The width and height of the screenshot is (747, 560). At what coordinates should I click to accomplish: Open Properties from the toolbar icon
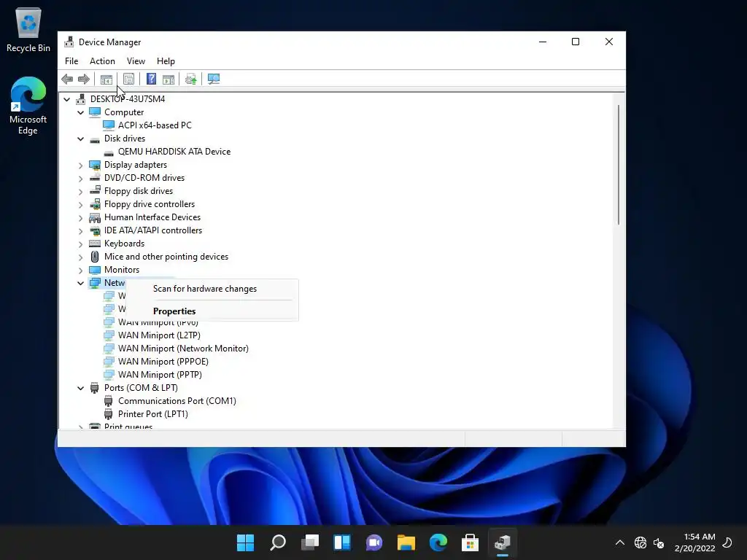pyautogui.click(x=128, y=79)
